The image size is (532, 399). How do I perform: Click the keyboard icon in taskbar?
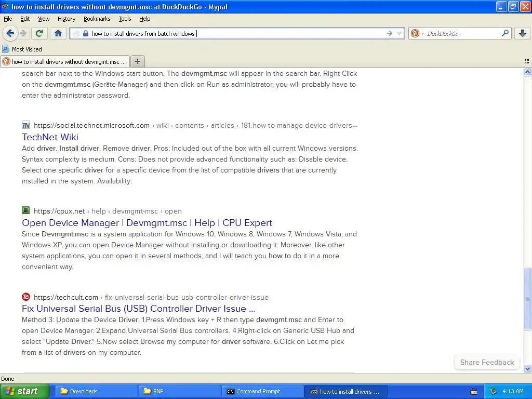pos(474,392)
